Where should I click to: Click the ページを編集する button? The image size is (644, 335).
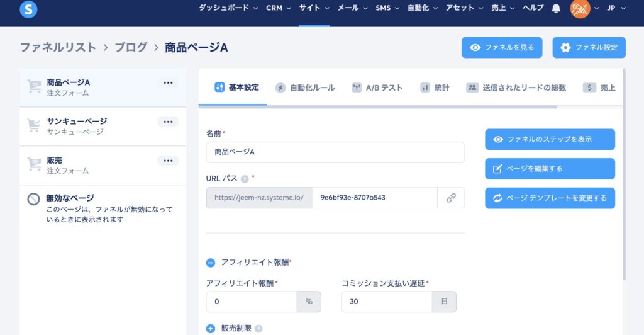tap(550, 169)
